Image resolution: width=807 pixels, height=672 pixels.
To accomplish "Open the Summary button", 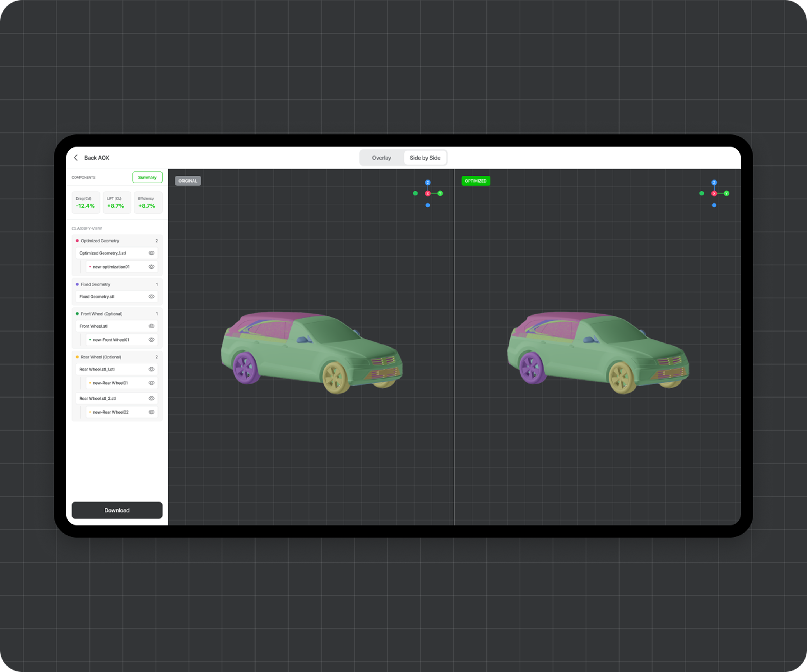I will click(147, 178).
